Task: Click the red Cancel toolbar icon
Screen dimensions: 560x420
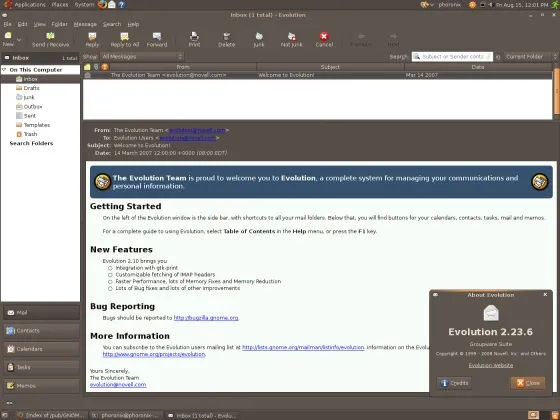Action: 324,36
